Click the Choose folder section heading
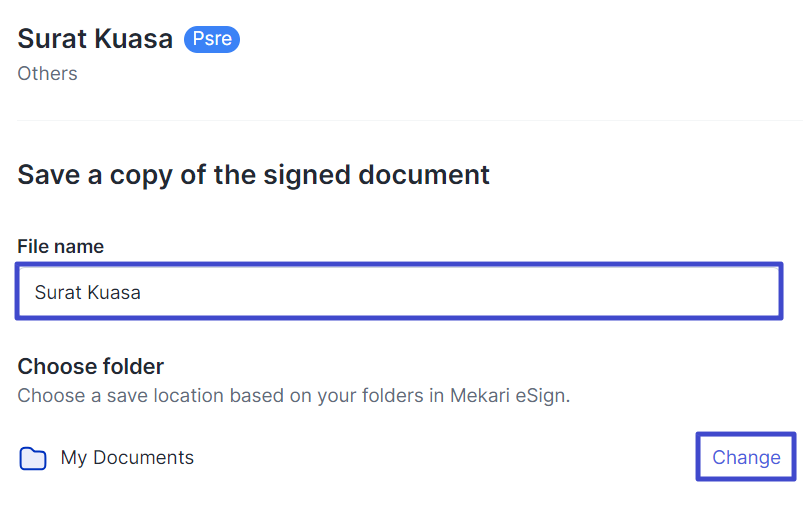The image size is (803, 522). point(90,366)
